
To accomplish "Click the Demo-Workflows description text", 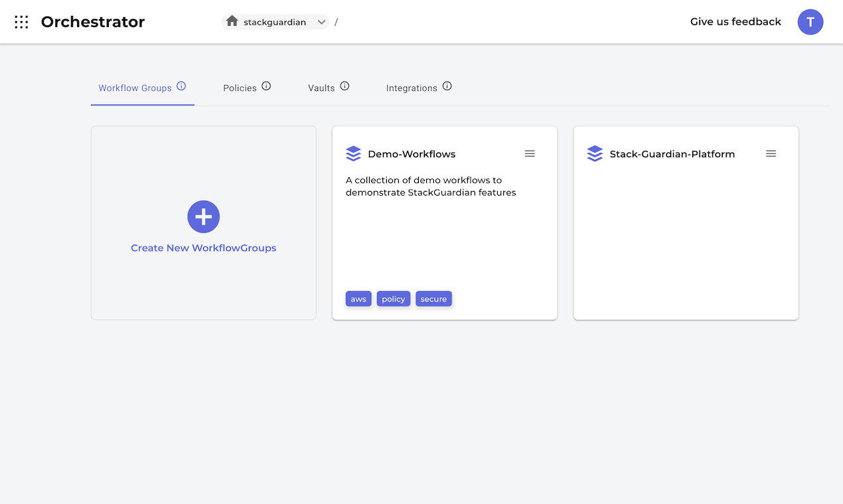I will coord(431,186).
